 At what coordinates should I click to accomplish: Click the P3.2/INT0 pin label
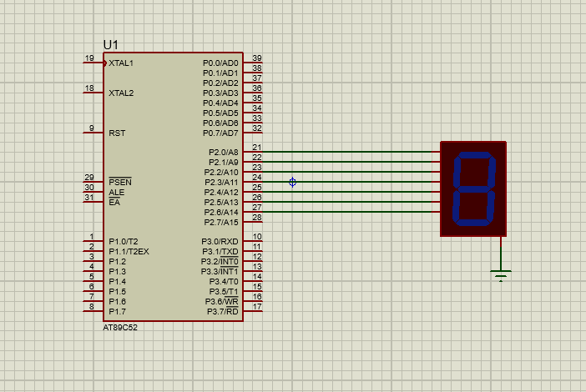pos(220,261)
